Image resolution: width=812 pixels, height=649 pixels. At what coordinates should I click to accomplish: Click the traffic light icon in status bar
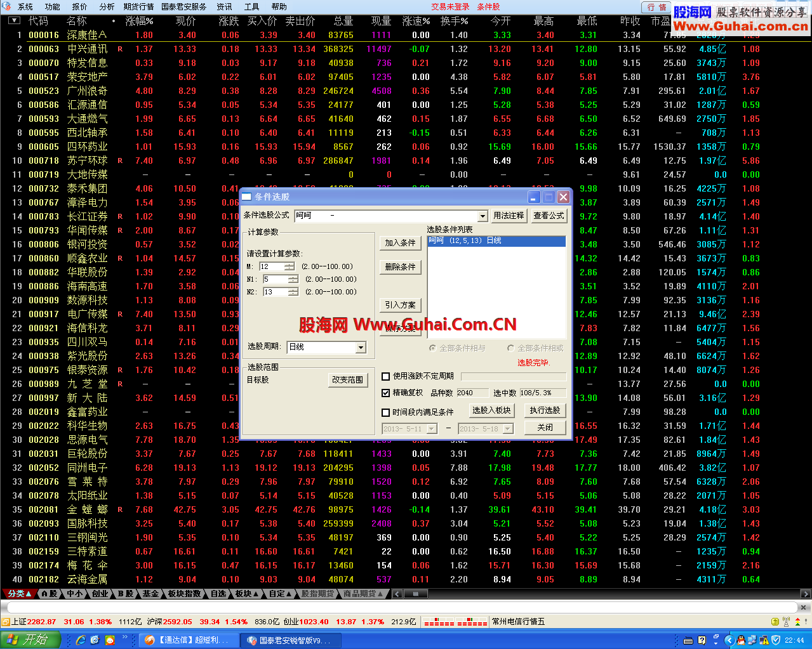(x=799, y=622)
